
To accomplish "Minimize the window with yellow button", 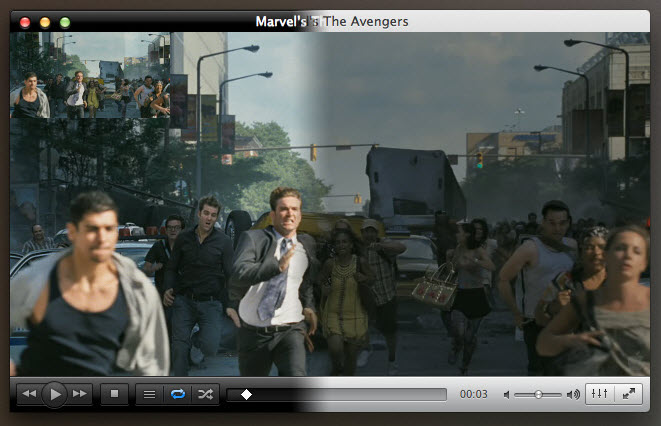I will click(45, 22).
